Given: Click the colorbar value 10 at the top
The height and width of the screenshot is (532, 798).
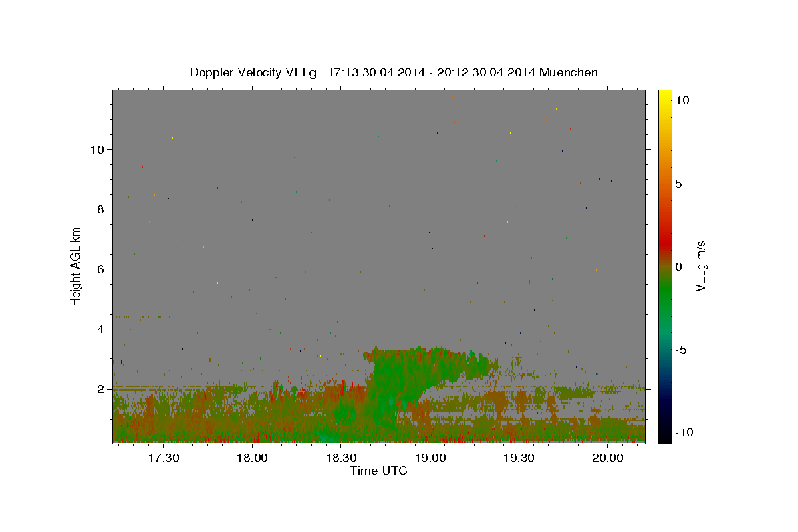Looking at the screenshot, I should click(x=682, y=100).
